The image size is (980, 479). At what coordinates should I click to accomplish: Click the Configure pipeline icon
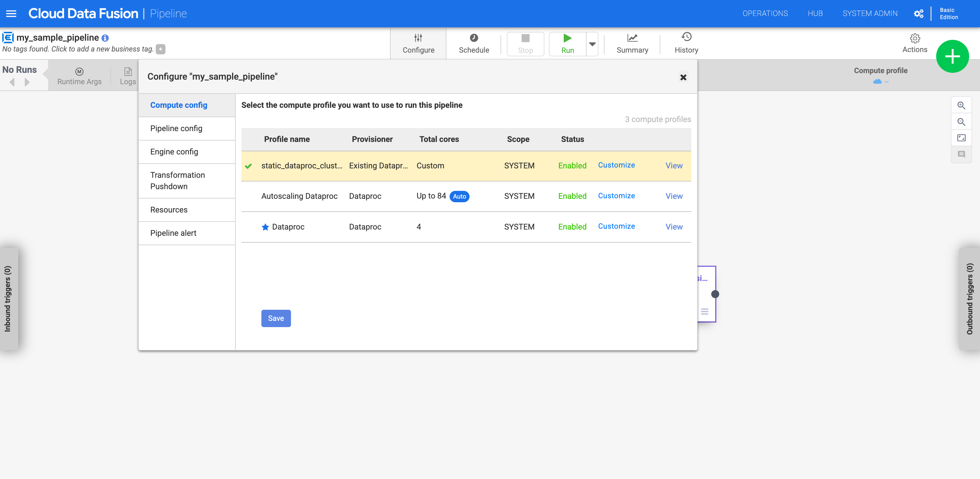click(x=417, y=42)
